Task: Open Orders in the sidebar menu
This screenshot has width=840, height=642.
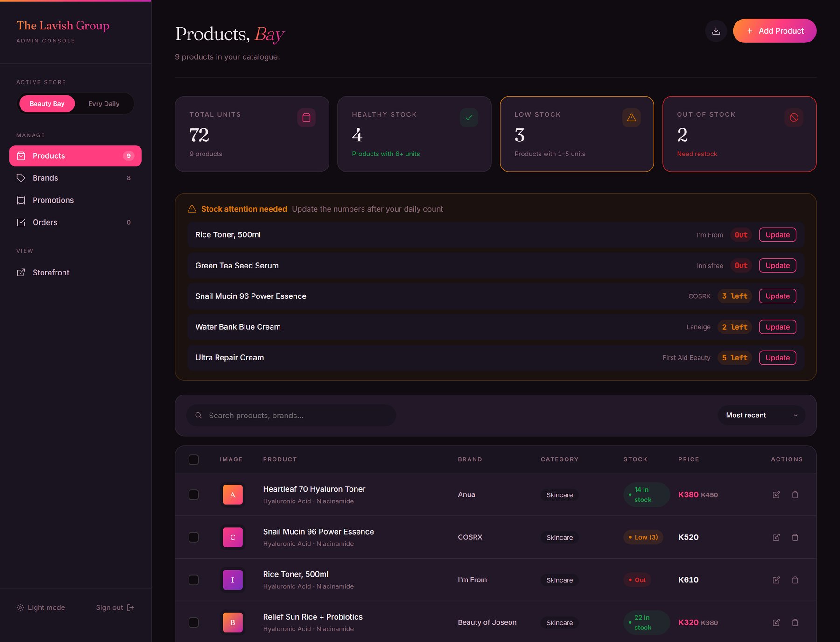Action: click(x=76, y=222)
